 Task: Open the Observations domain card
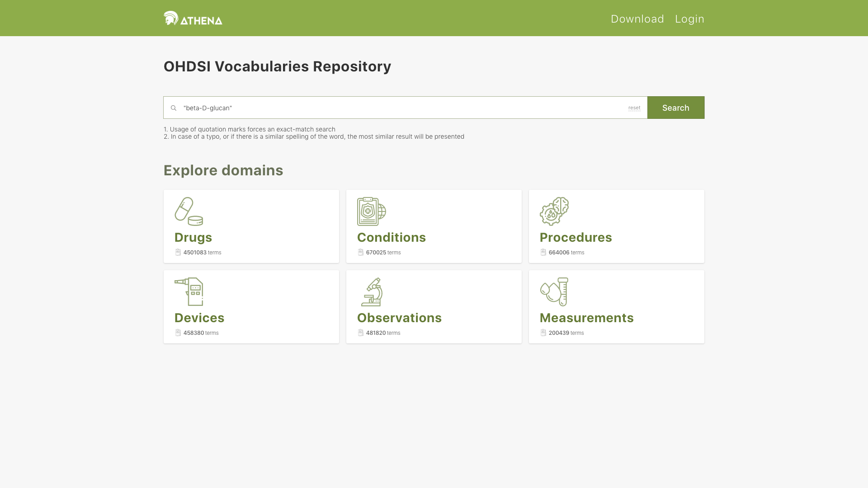pos(434,306)
